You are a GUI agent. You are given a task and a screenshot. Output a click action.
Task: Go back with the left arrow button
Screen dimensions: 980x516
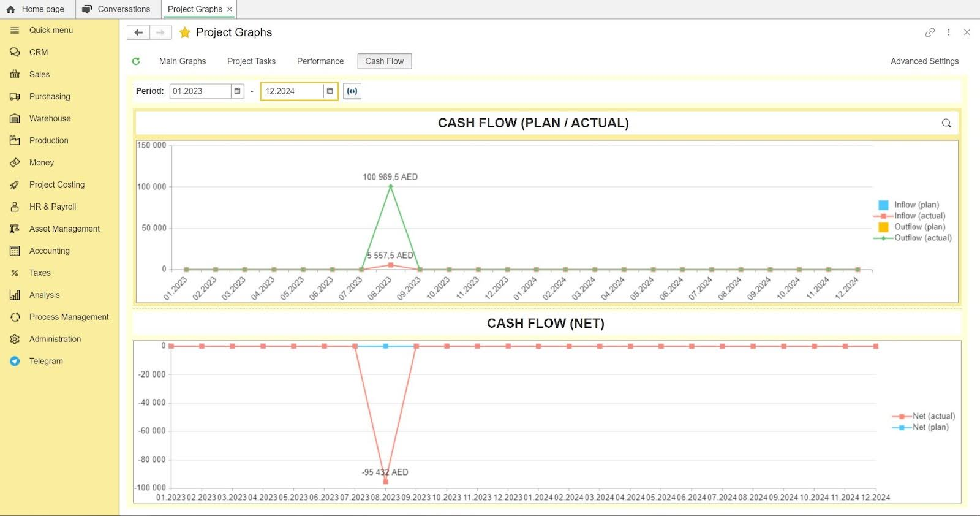coord(138,32)
